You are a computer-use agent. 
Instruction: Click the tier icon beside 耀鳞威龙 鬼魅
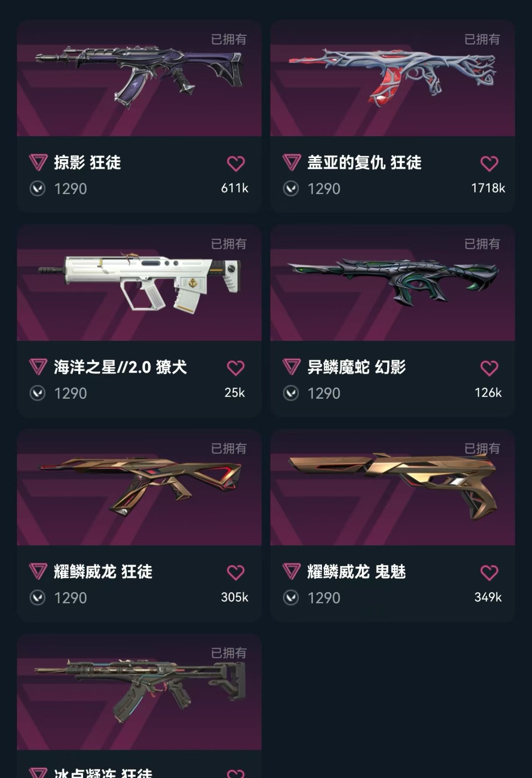[x=292, y=571]
